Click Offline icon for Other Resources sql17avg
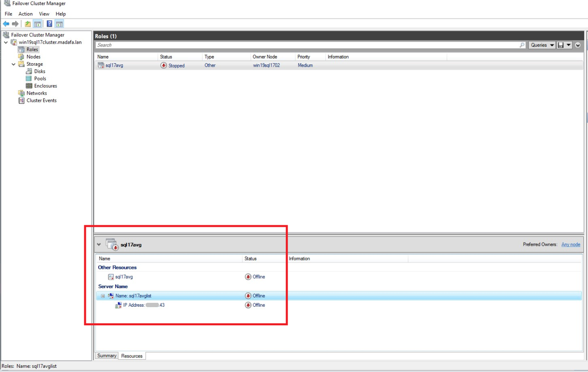The image size is (588, 372). tap(248, 277)
